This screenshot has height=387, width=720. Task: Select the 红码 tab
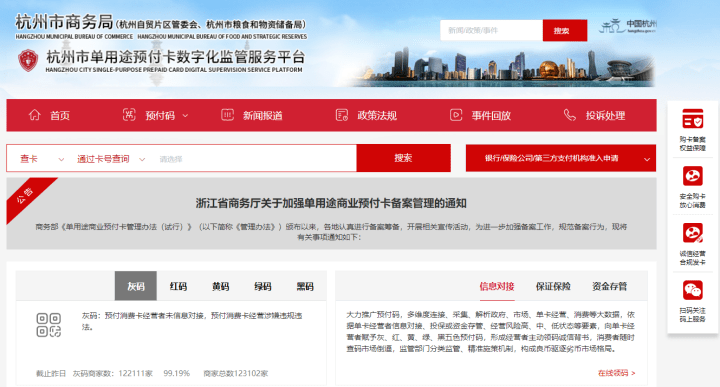[x=178, y=286]
